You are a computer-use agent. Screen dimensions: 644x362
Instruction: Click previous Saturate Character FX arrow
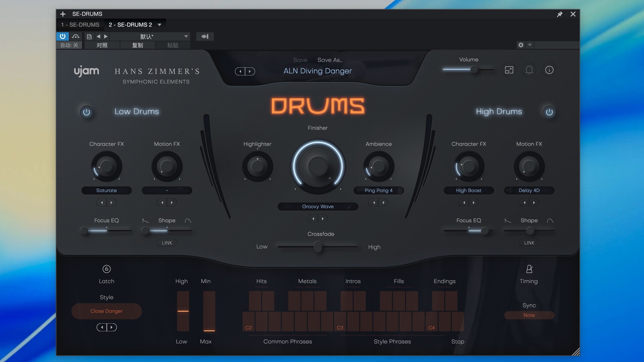(102, 202)
